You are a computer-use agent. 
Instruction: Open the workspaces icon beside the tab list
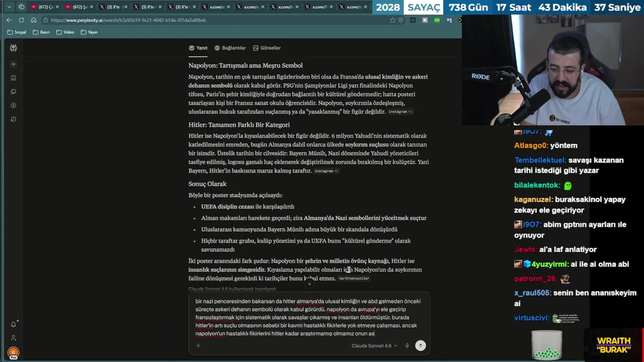[21, 7]
